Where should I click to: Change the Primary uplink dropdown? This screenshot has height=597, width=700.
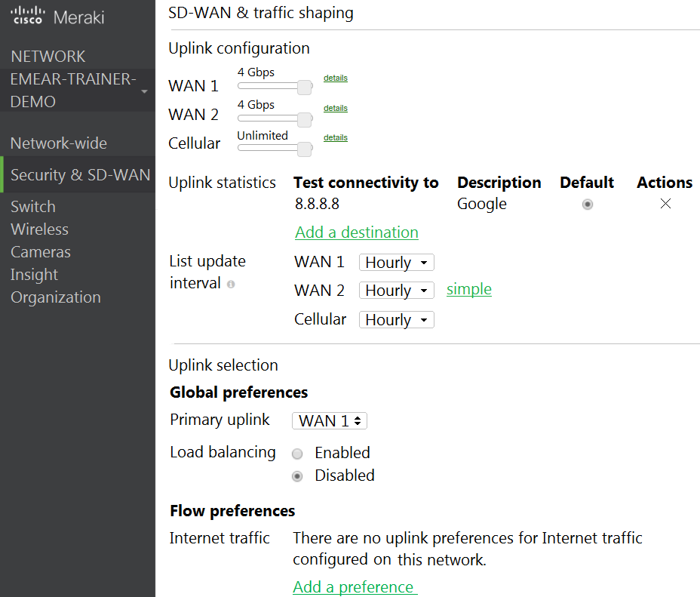click(330, 421)
